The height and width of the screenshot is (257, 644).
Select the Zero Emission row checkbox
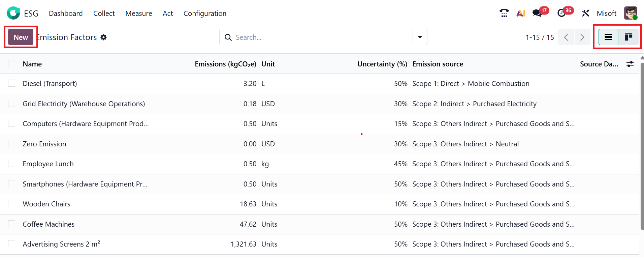(12, 144)
